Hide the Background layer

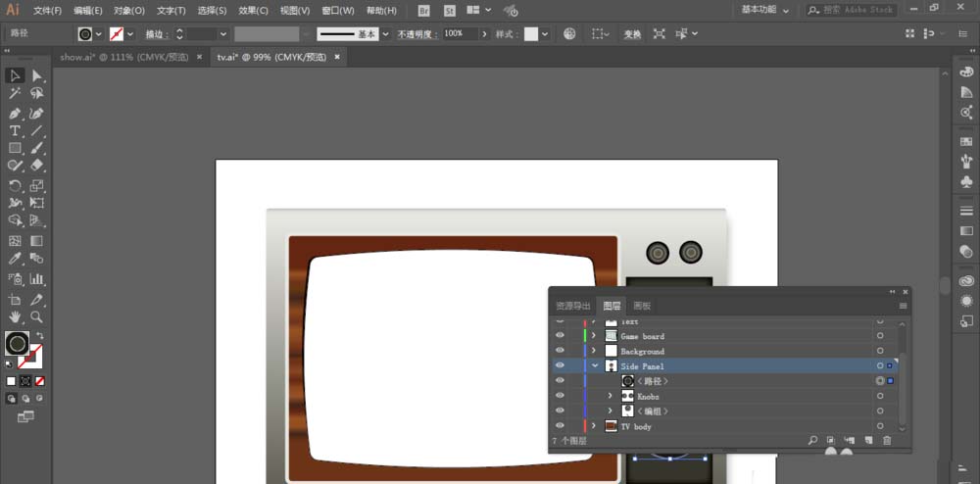click(x=560, y=351)
